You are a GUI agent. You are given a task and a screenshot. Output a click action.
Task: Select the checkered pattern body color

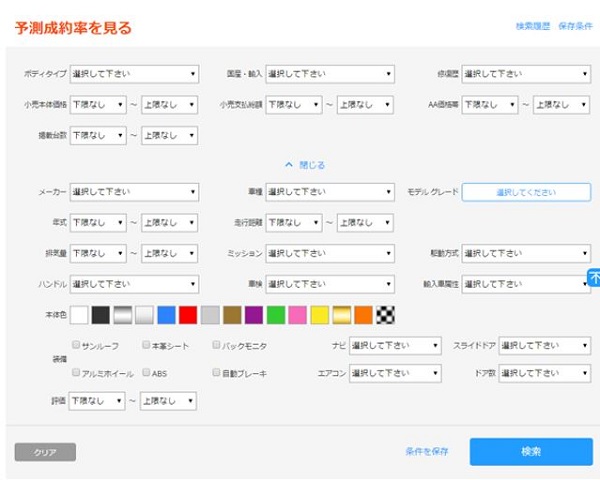385,315
